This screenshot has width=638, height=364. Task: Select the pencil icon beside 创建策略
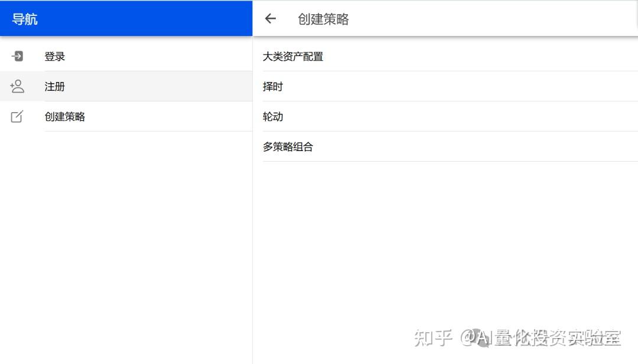tap(18, 116)
